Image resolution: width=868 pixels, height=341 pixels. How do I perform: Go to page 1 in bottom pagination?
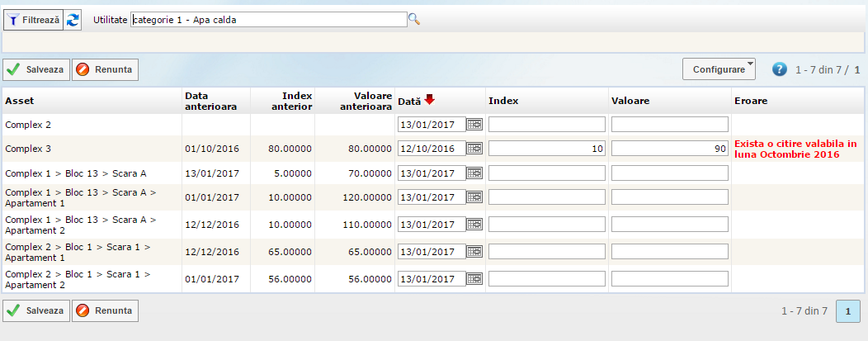[848, 311]
